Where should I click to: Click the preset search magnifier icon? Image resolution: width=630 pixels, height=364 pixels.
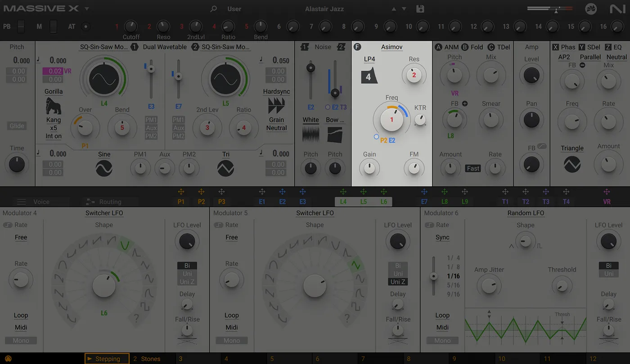[x=214, y=9]
